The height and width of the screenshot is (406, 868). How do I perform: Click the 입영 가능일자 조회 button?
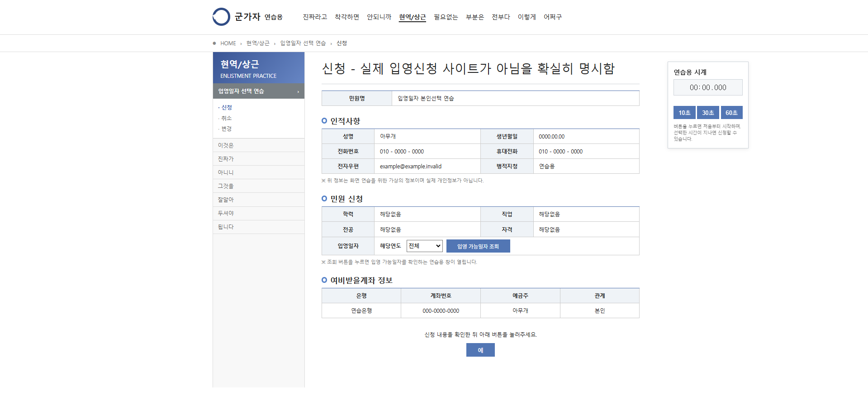pyautogui.click(x=478, y=246)
